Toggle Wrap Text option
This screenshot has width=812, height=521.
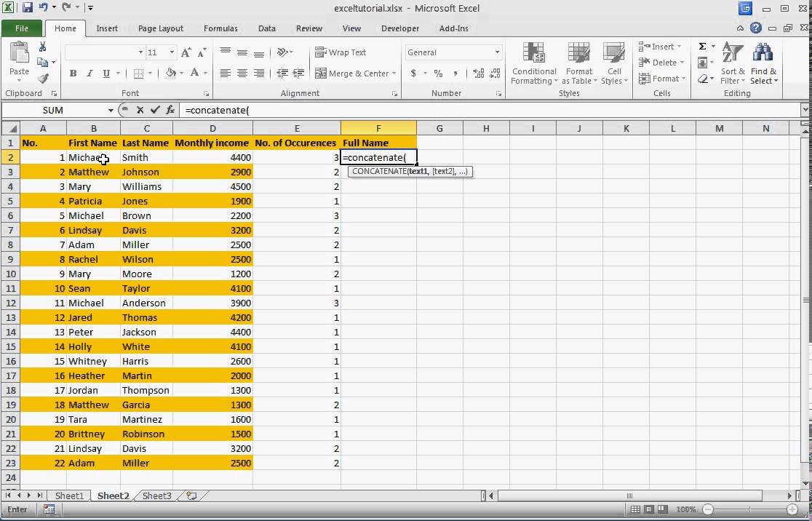coord(341,52)
